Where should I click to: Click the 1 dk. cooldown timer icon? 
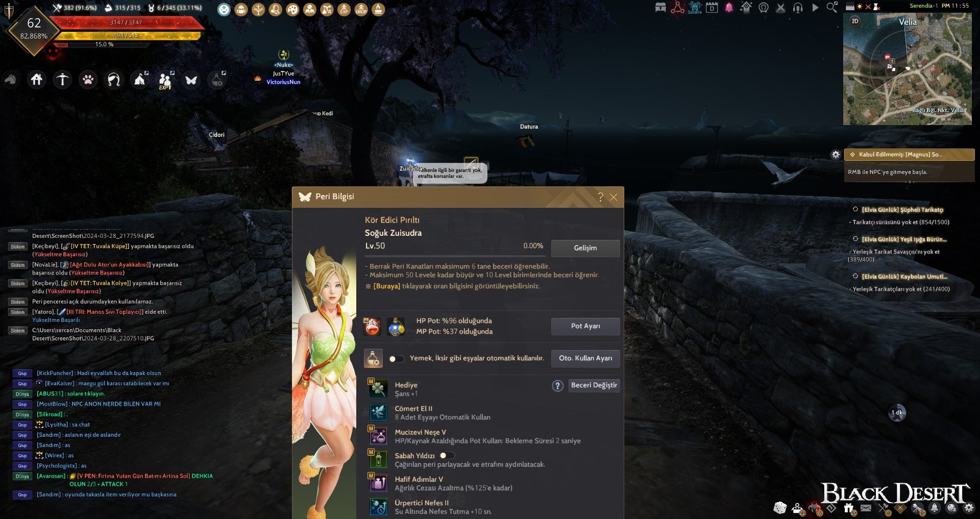click(897, 412)
